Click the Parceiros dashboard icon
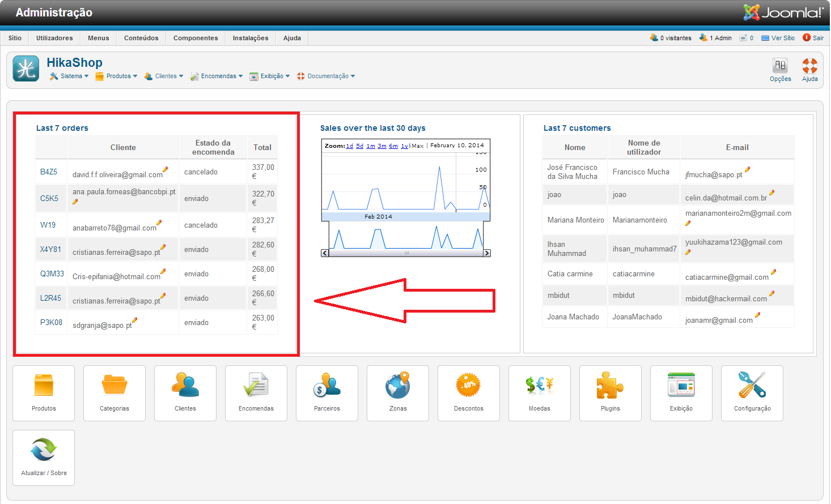This screenshot has width=831, height=504. pyautogui.click(x=327, y=392)
